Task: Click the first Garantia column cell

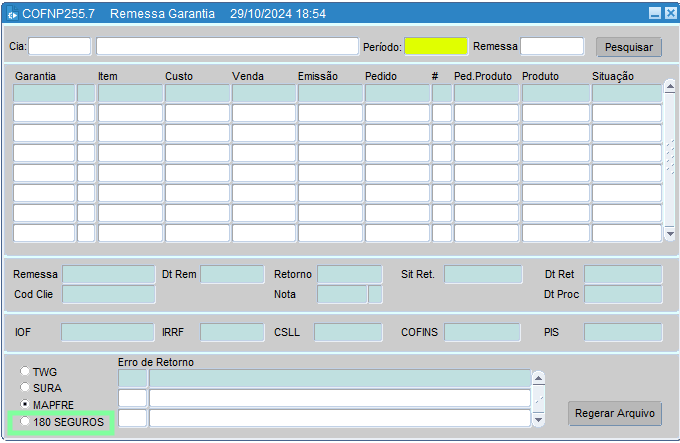Action: [x=44, y=93]
